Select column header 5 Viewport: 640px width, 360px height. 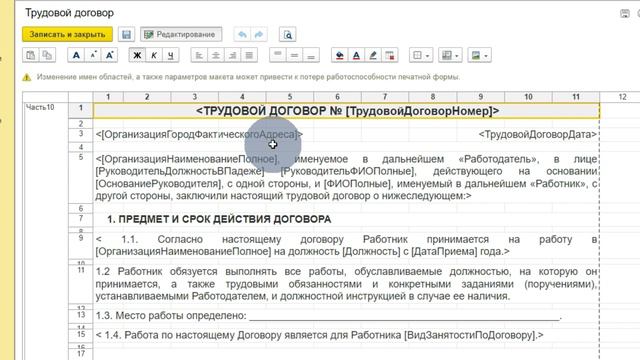coord(290,97)
